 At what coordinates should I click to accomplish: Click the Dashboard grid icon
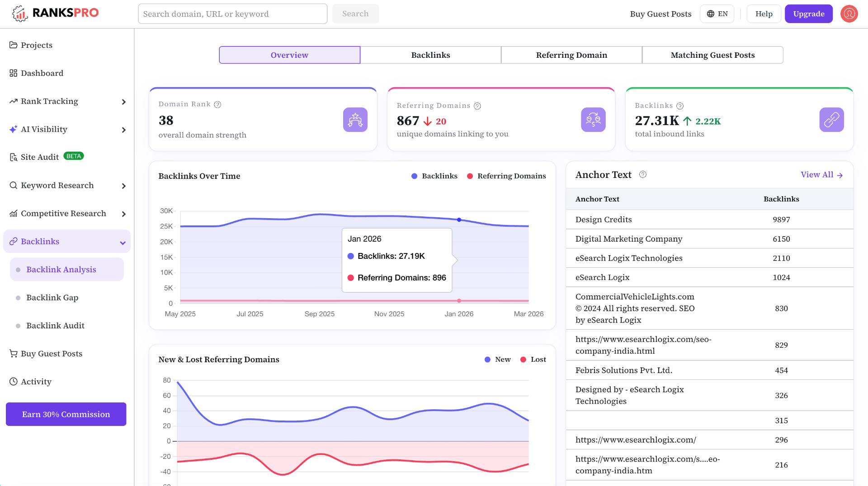pyautogui.click(x=14, y=73)
